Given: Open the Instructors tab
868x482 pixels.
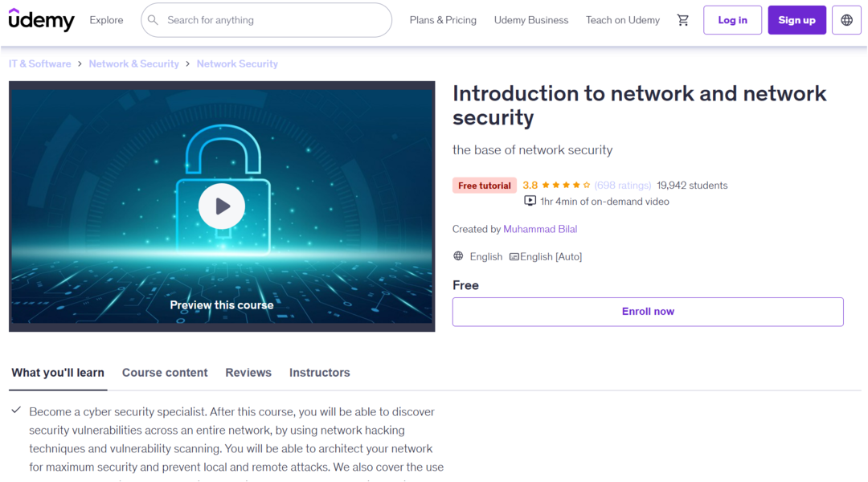Looking at the screenshot, I should point(320,373).
